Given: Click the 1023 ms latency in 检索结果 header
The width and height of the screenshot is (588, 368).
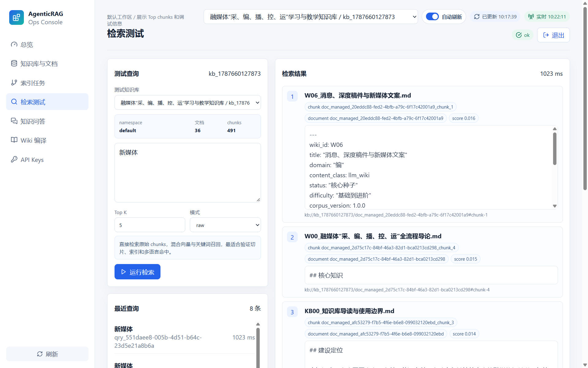Looking at the screenshot, I should (x=551, y=74).
